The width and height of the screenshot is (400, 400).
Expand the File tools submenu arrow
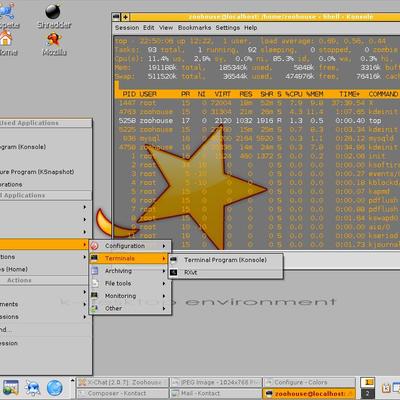point(164,283)
